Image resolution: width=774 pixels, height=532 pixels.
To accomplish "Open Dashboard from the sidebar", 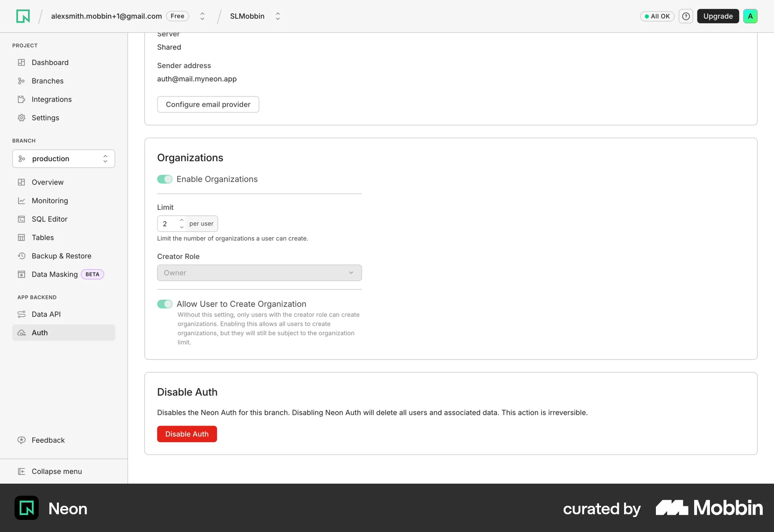I will (64, 62).
